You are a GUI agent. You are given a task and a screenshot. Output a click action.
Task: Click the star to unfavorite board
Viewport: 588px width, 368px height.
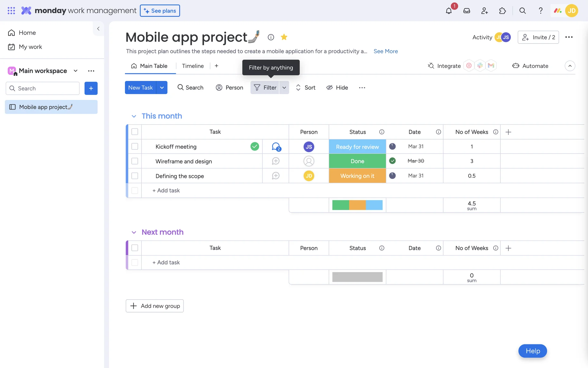284,37
